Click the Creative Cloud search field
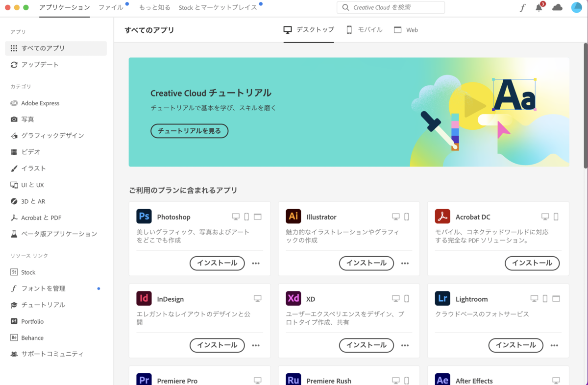The width and height of the screenshot is (588, 385). 391,7
